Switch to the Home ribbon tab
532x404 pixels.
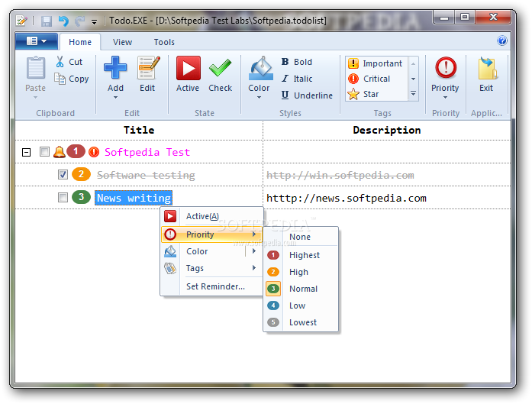click(x=80, y=42)
